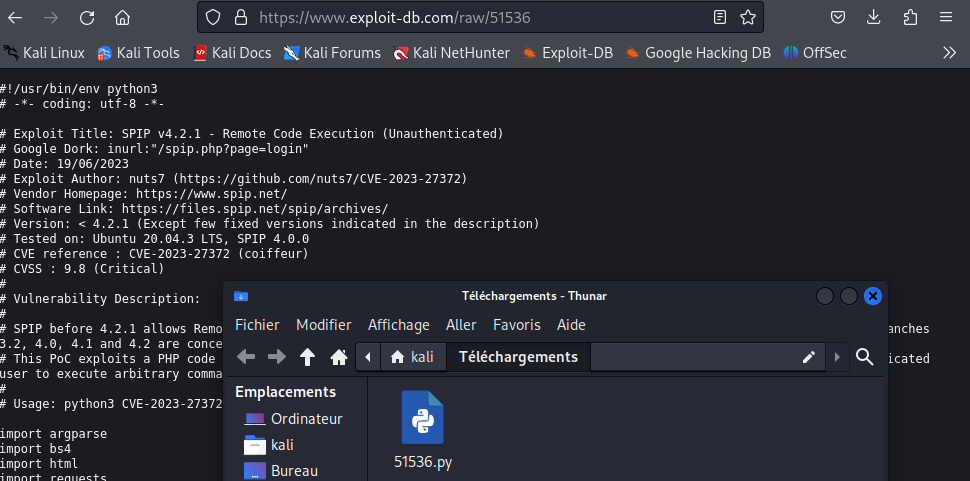Maximize Thunar window second round button

(849, 296)
